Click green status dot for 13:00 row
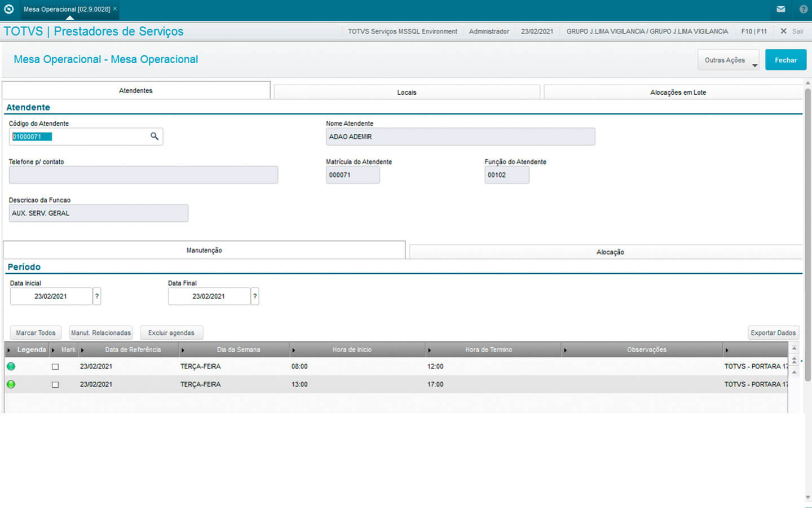The height and width of the screenshot is (508, 812). point(11,384)
